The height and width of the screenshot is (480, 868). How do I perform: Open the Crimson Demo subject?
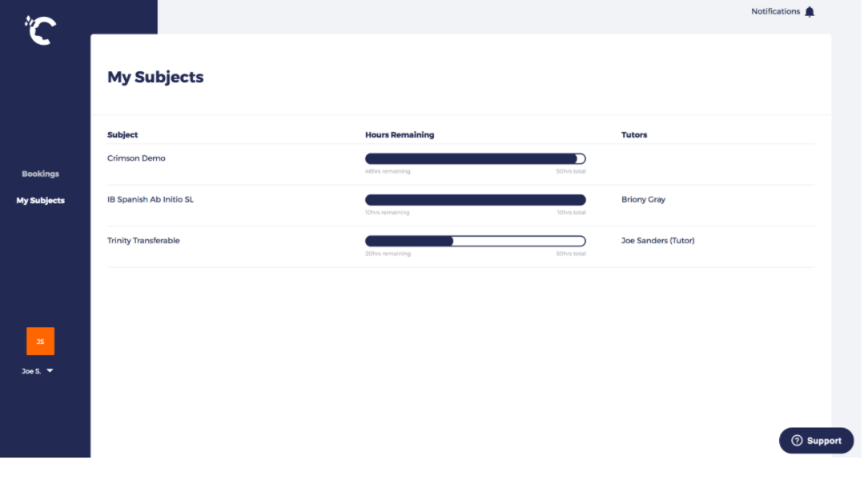pos(136,158)
